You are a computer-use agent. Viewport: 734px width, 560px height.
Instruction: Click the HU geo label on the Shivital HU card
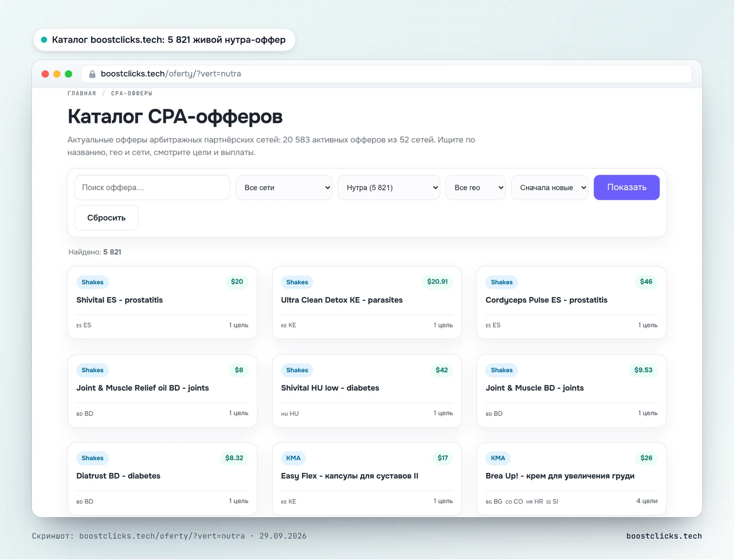click(290, 414)
